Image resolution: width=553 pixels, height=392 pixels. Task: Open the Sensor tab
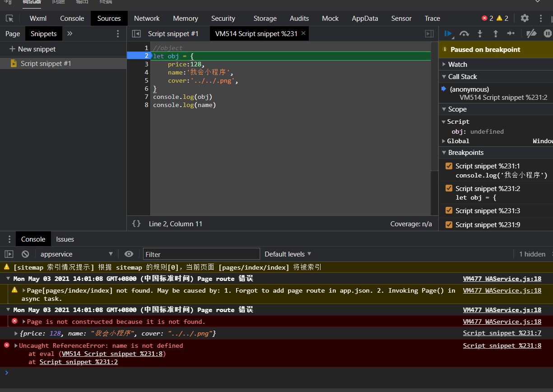click(401, 19)
